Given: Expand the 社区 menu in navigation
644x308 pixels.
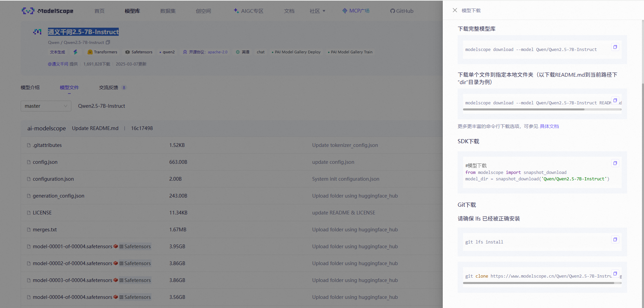Looking at the screenshot, I should click(317, 11).
